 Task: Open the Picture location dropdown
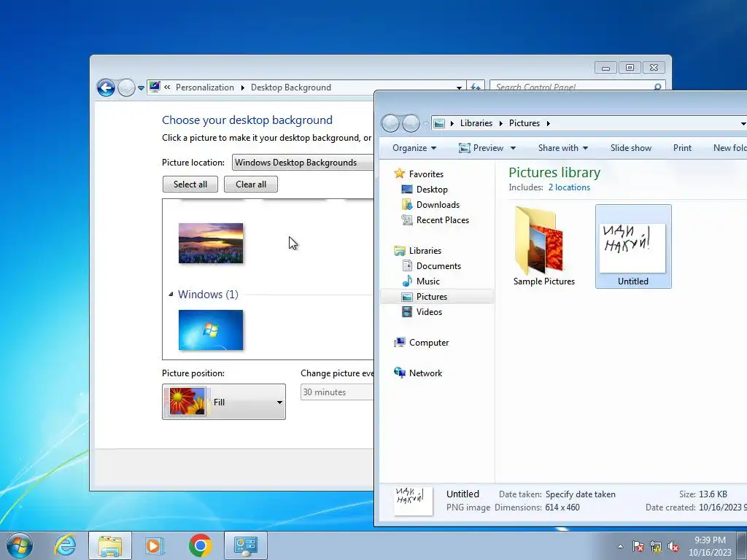(x=303, y=163)
